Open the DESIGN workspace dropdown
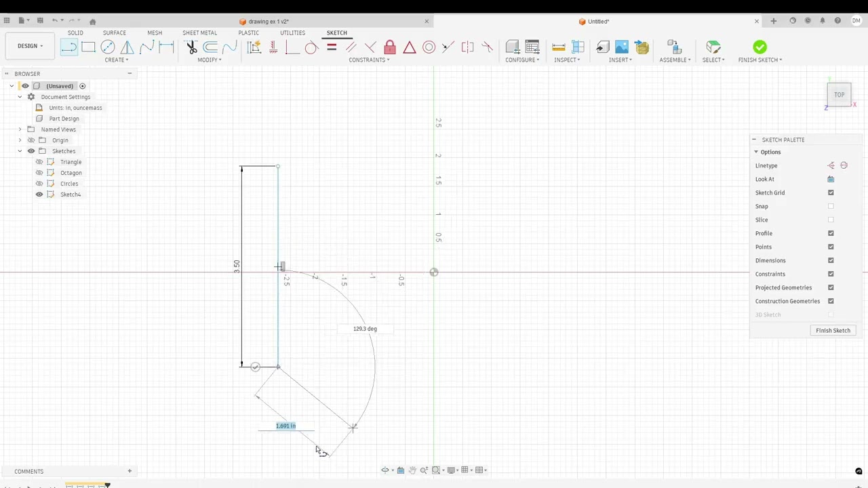 point(30,46)
